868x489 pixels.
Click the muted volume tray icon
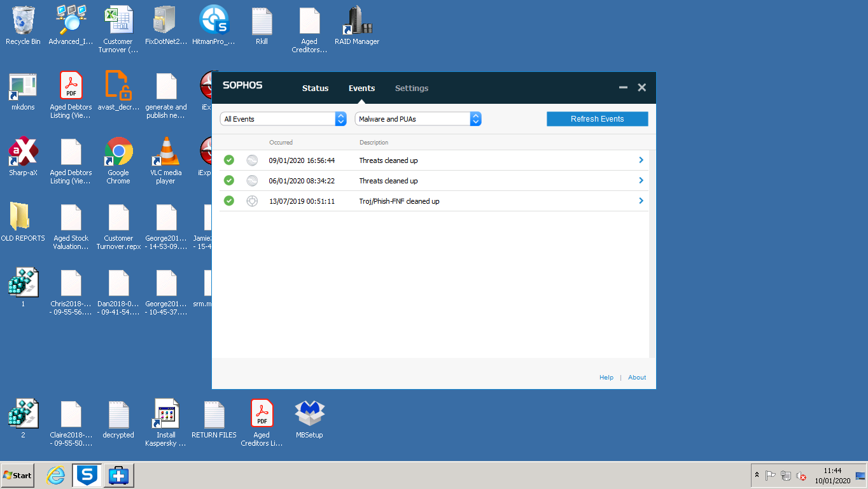[802, 476]
